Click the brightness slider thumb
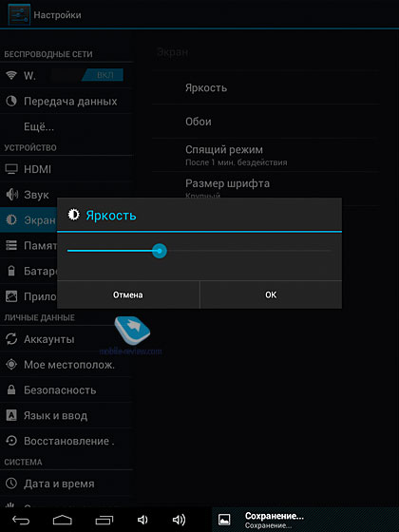399x532 pixels. coord(160,251)
